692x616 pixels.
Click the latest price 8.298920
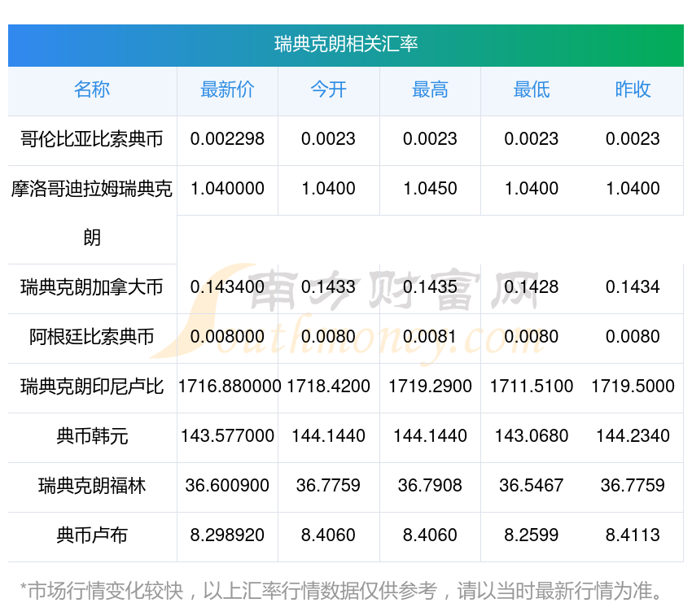click(227, 535)
